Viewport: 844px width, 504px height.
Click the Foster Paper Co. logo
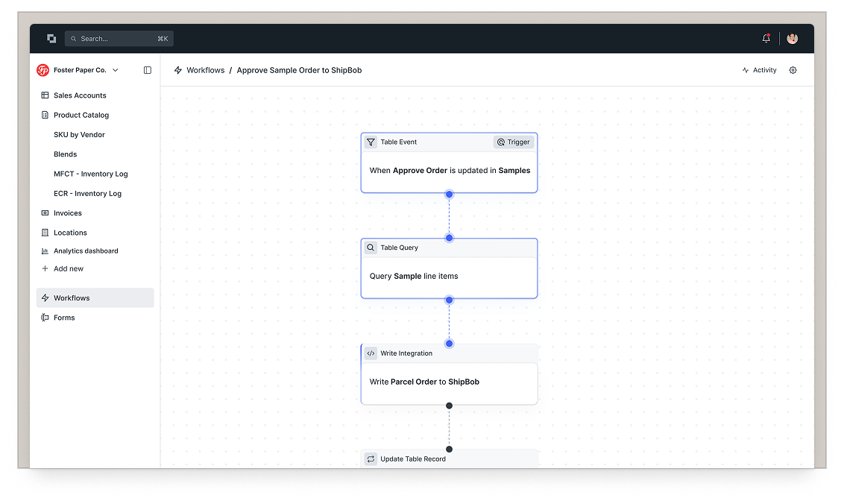(43, 70)
